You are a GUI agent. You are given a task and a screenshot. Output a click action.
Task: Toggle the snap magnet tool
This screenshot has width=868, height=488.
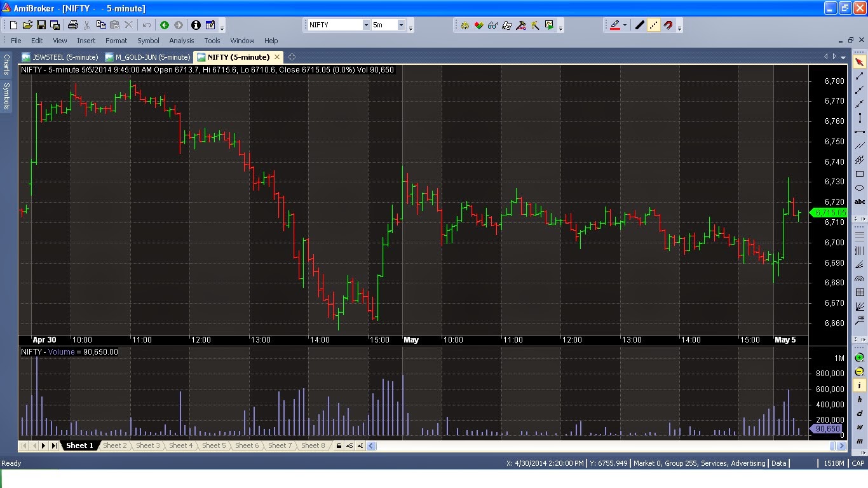(668, 25)
